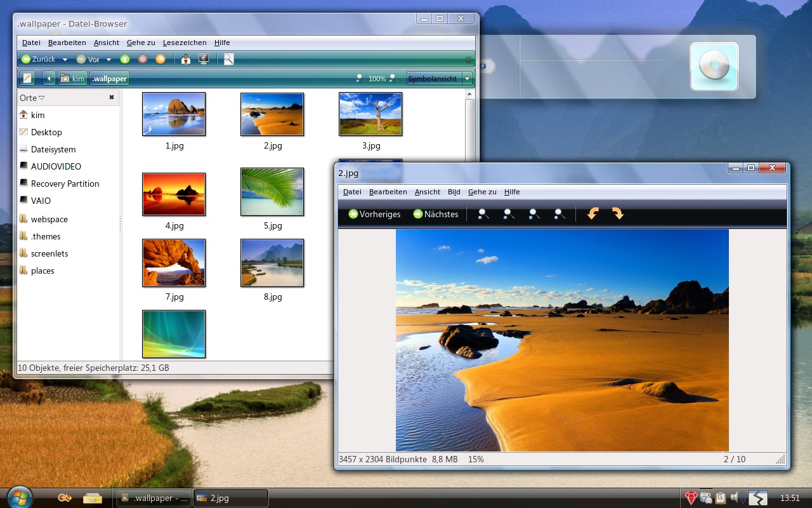Select the zoom in magnifier icon
812x508 pixels.
tap(482, 214)
